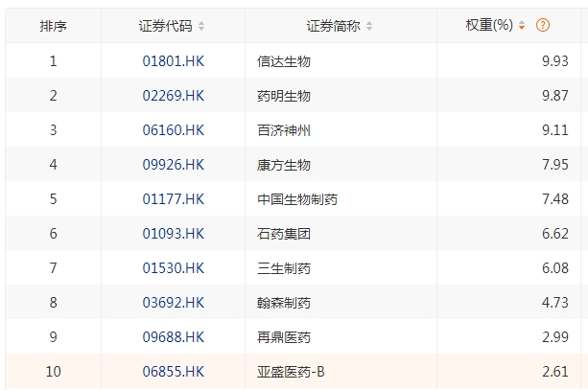Open stock code 01093.HK
The width and height of the screenshot is (588, 390).
174,234
